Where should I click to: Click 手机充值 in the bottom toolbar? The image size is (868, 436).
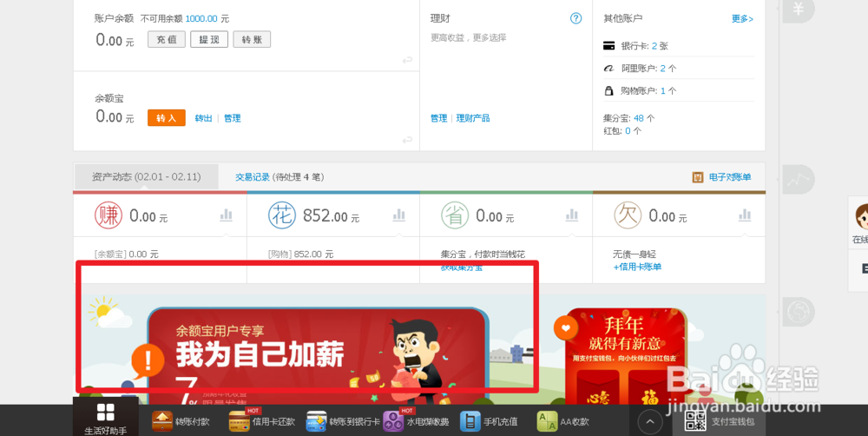click(x=488, y=421)
